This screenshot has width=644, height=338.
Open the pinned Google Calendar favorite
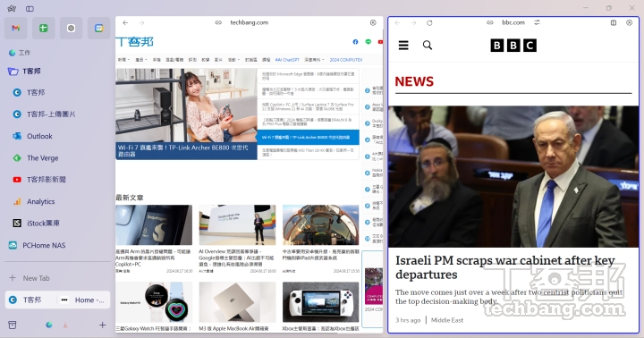[99, 28]
